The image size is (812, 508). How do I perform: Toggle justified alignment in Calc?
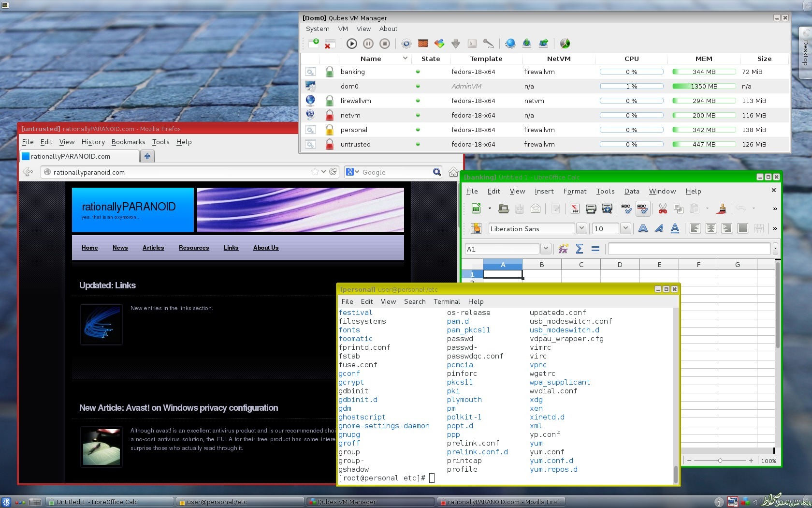click(743, 228)
